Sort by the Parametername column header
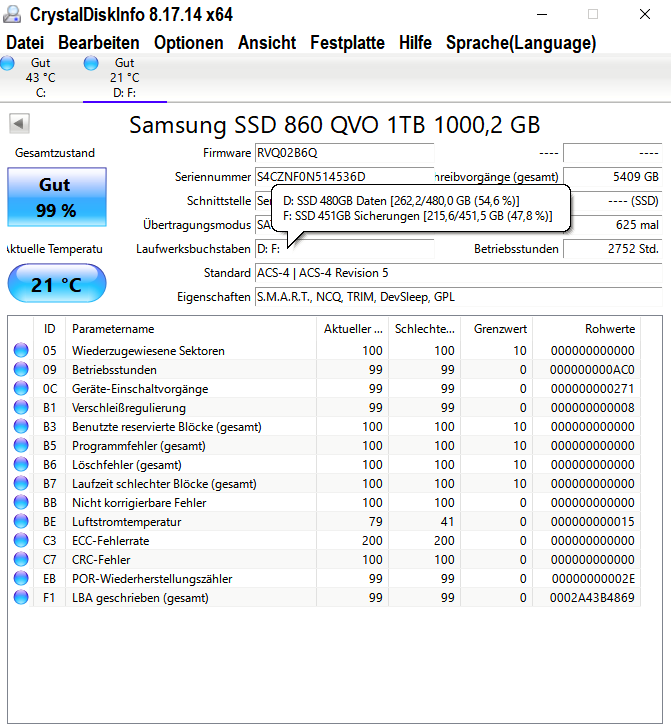The image size is (671, 725). click(191, 329)
